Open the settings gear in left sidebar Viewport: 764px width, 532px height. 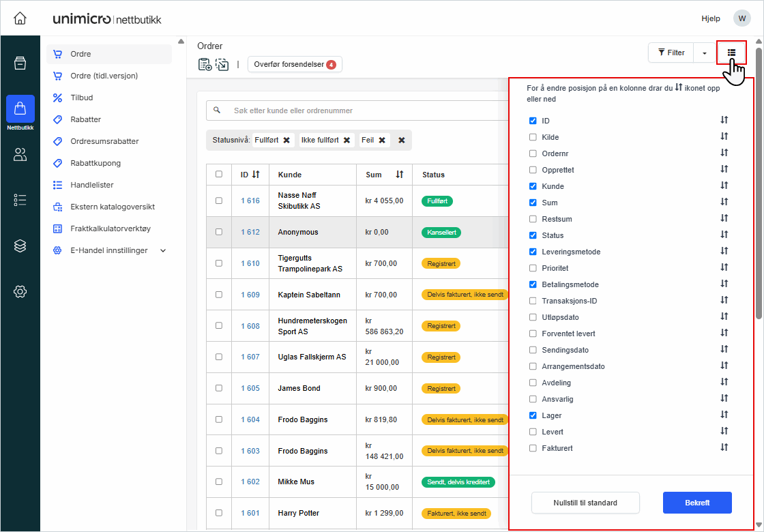pos(20,292)
